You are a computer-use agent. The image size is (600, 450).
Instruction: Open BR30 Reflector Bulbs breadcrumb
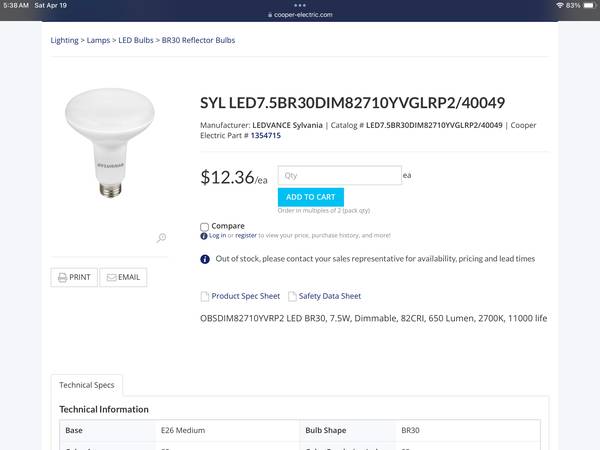coord(198,40)
